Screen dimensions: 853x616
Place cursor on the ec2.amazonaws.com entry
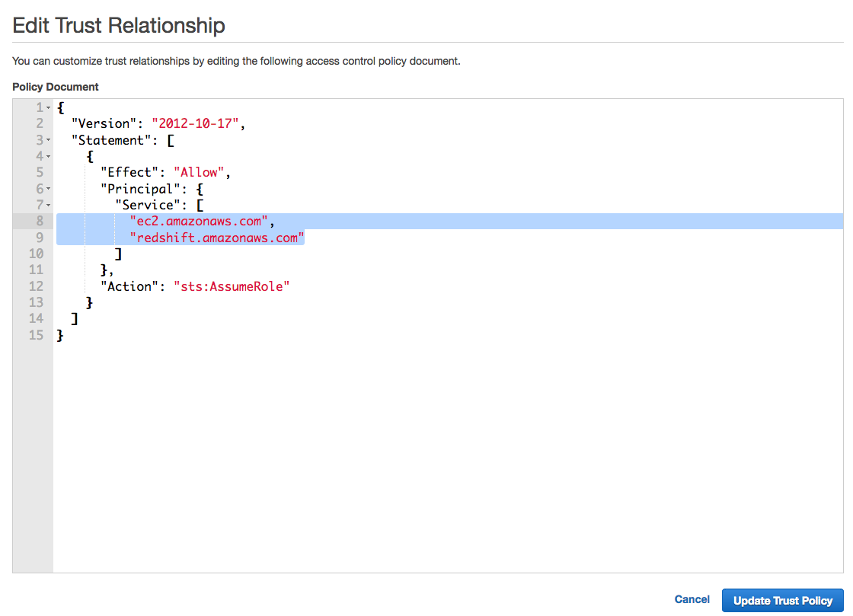click(x=199, y=222)
